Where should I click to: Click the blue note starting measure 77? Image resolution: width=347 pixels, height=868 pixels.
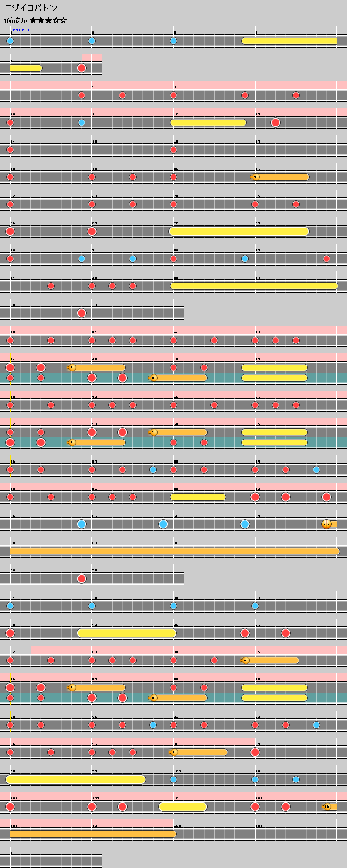(255, 606)
